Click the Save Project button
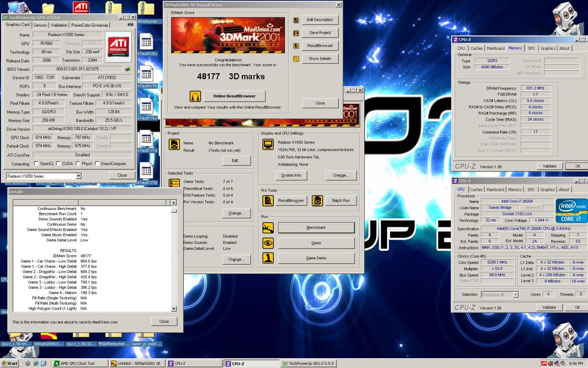This screenshot has width=588, height=368. tap(320, 33)
